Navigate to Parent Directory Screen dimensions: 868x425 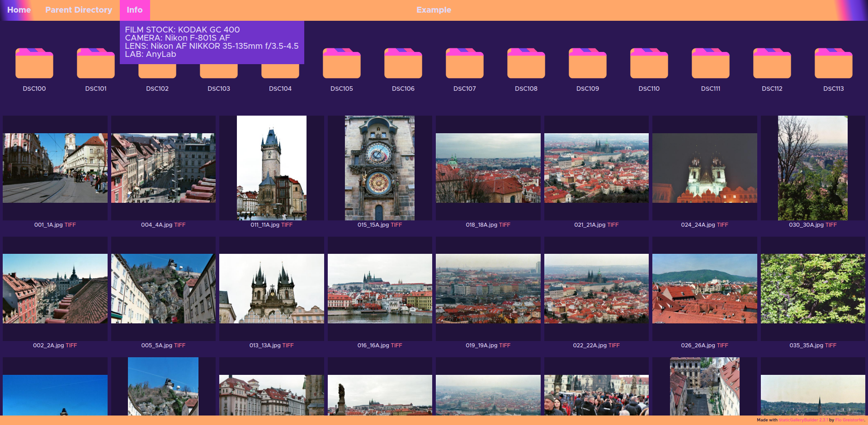click(79, 10)
